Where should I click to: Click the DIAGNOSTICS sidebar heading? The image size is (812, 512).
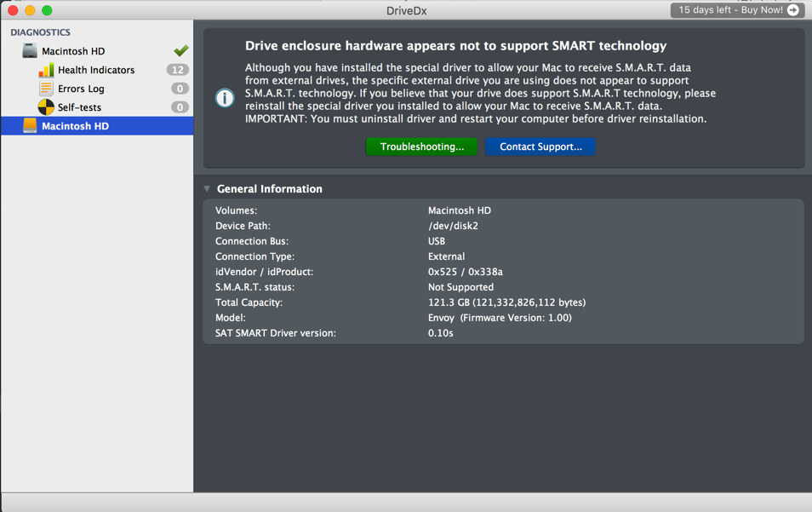pos(40,32)
